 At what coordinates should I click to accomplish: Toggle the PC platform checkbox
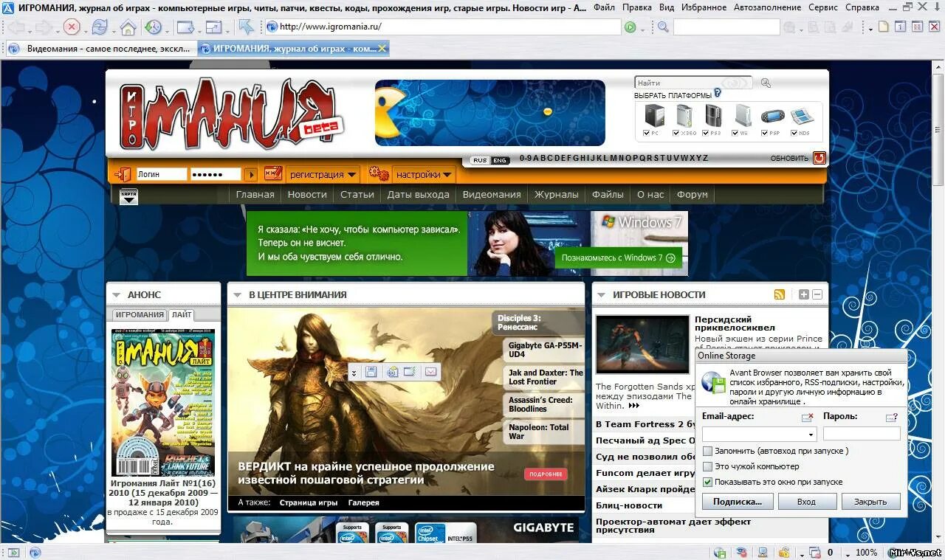(x=646, y=134)
